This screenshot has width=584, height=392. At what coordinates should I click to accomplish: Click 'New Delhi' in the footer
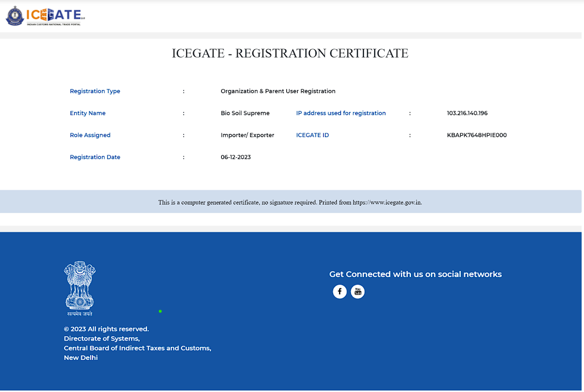[81, 358]
